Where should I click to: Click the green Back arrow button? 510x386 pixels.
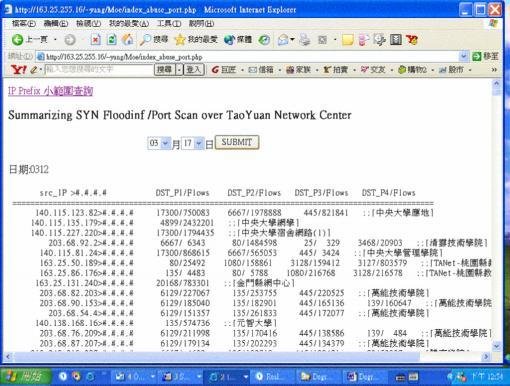point(17,40)
